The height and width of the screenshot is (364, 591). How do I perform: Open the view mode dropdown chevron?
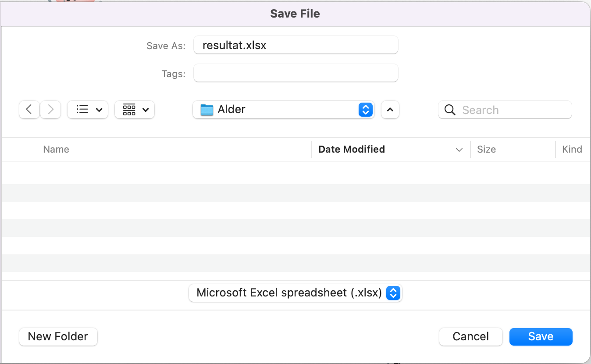[x=99, y=110]
